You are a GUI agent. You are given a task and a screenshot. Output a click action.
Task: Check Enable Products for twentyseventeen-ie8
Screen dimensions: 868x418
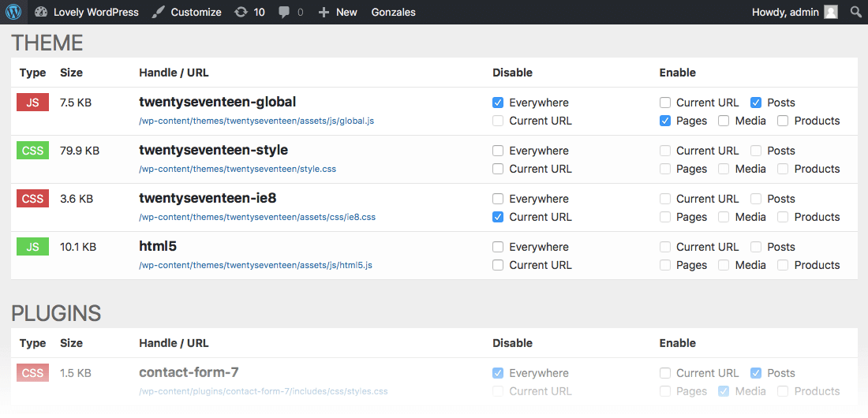click(783, 217)
